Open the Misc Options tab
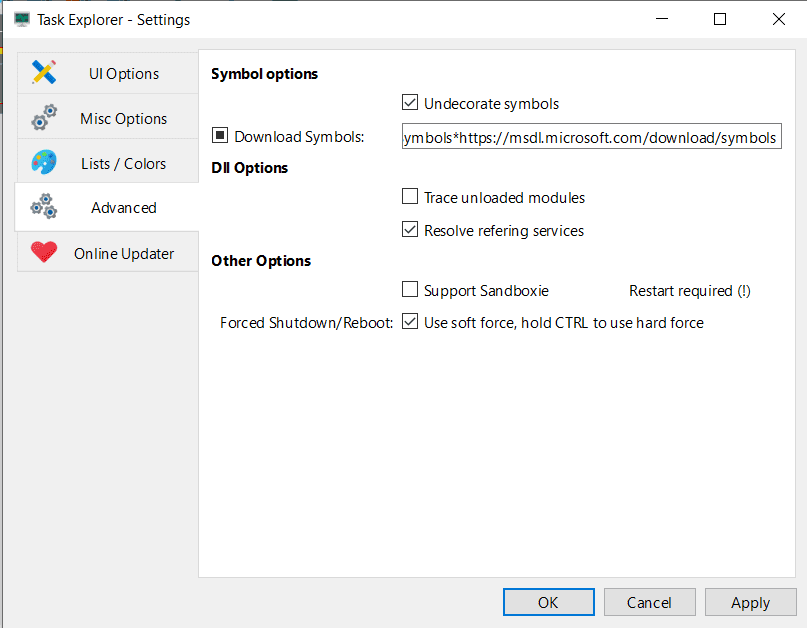Viewport: 807px width, 628px height. pyautogui.click(x=124, y=118)
